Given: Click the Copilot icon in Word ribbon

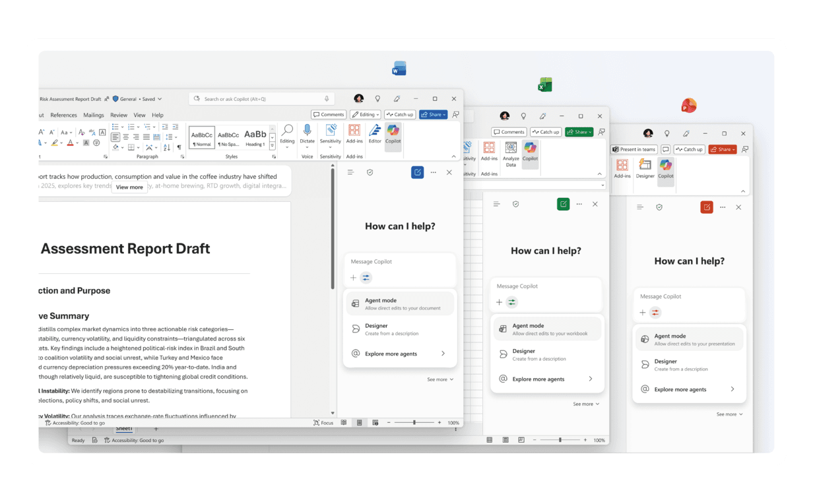Looking at the screenshot, I should tap(393, 131).
